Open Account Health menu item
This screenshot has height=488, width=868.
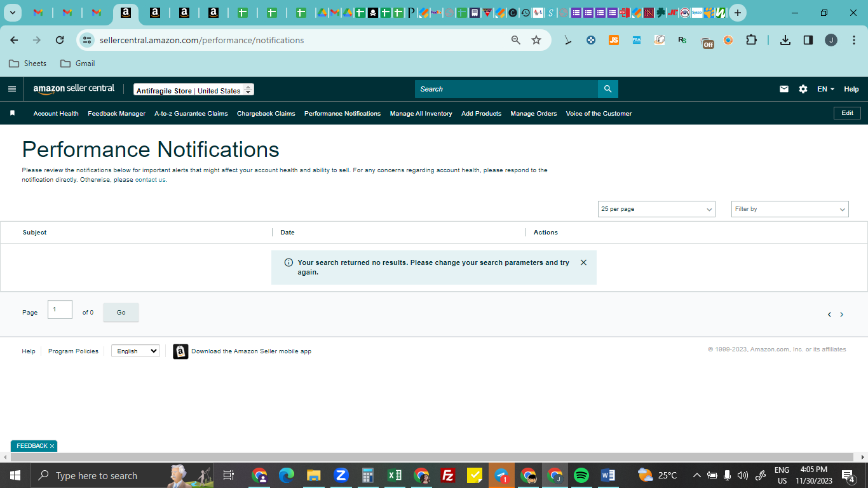(56, 114)
